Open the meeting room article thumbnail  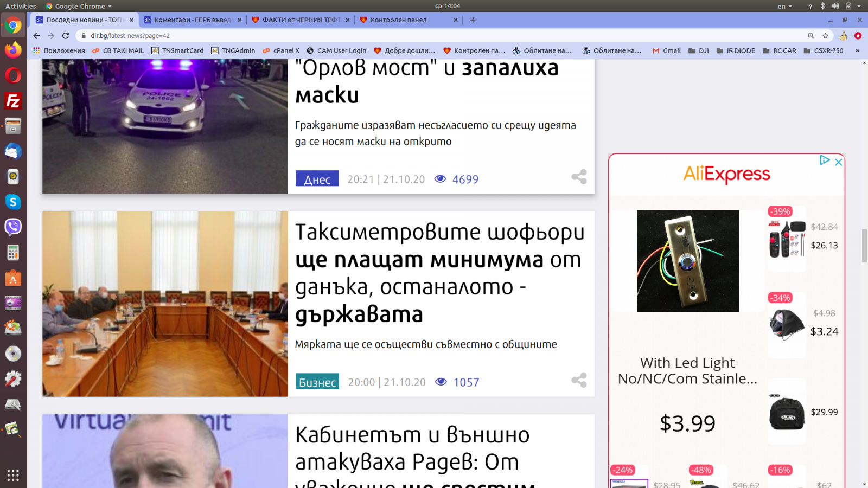pos(165,304)
